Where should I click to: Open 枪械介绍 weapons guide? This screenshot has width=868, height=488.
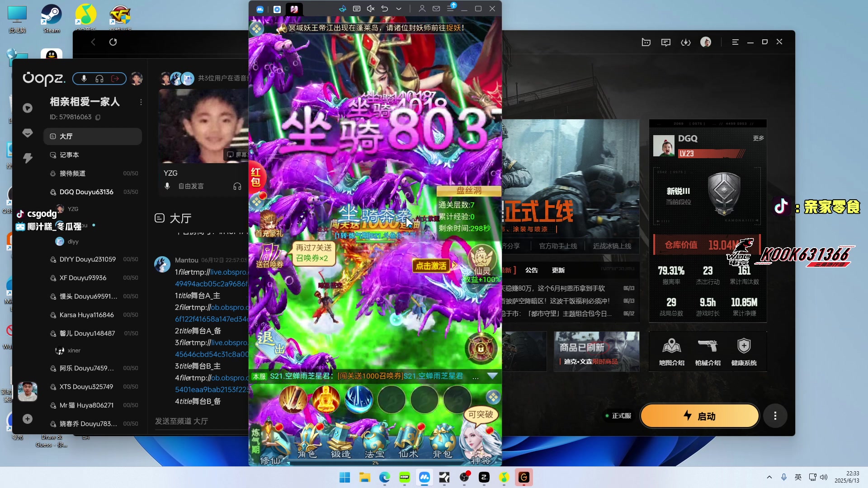[708, 352]
